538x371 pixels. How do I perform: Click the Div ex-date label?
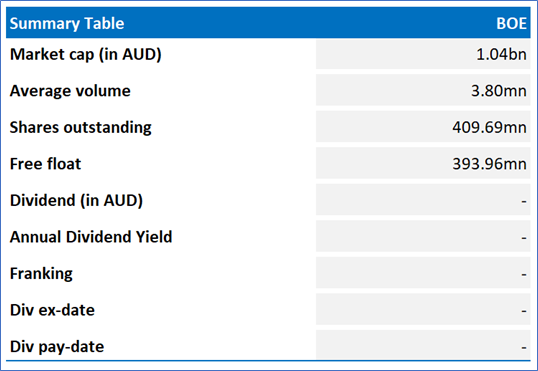coord(52,310)
